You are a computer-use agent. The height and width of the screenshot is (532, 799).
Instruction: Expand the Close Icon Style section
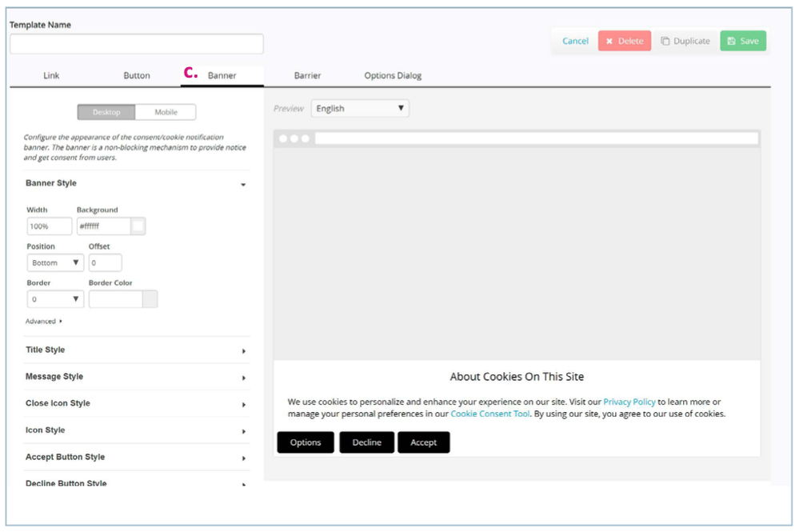[137, 403]
